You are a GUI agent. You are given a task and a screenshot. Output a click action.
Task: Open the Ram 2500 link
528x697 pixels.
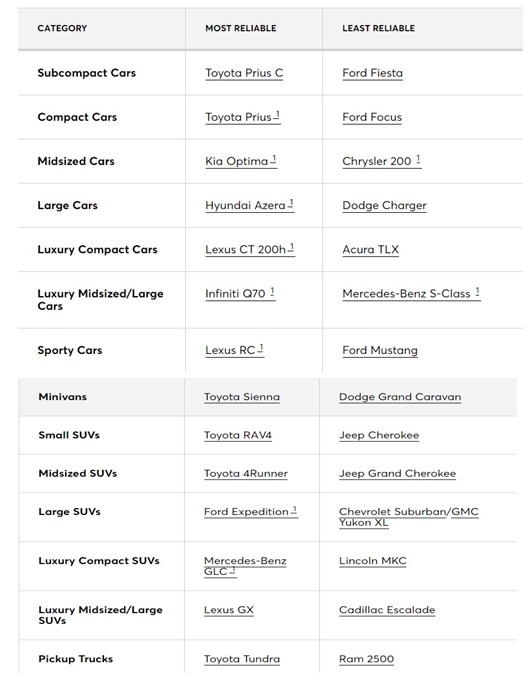[366, 659]
